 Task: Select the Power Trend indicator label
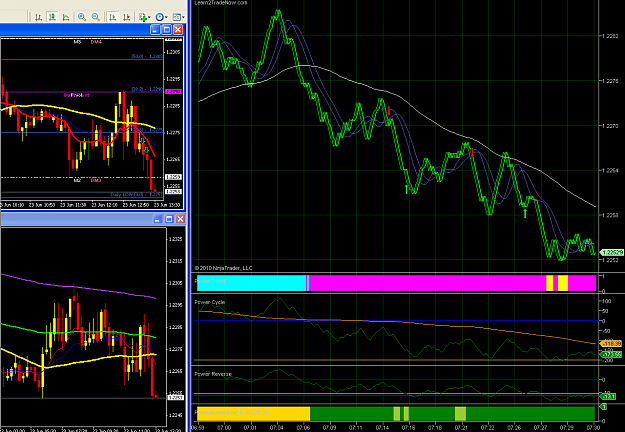coord(210,281)
